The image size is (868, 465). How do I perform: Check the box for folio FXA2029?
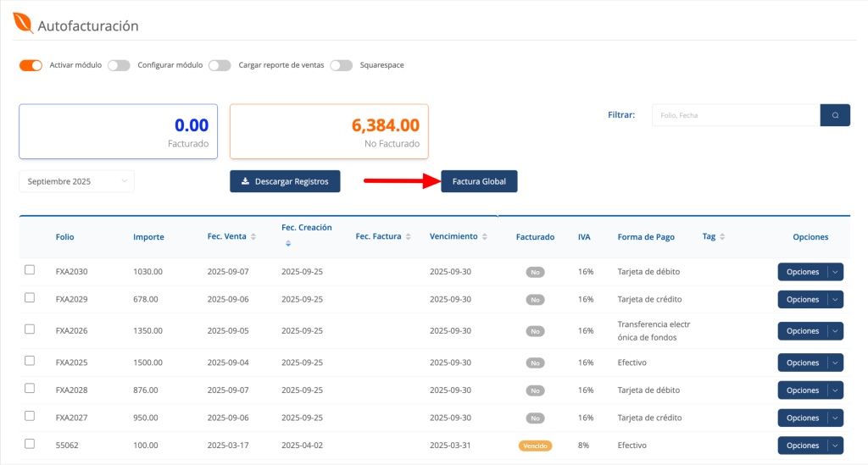30,297
